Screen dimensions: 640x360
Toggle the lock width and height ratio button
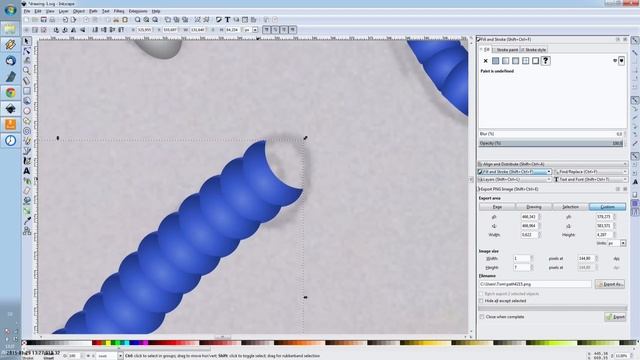pyautogui.click(x=213, y=30)
